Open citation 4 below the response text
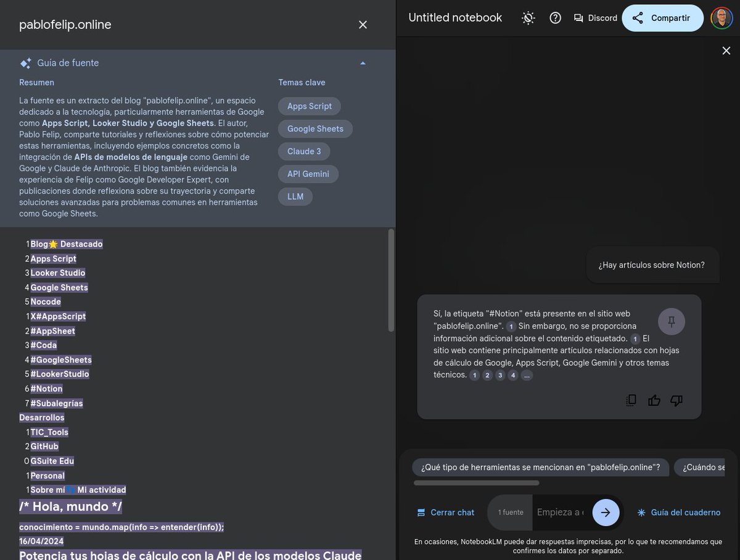Screen dimensions: 740x560 tap(513, 375)
